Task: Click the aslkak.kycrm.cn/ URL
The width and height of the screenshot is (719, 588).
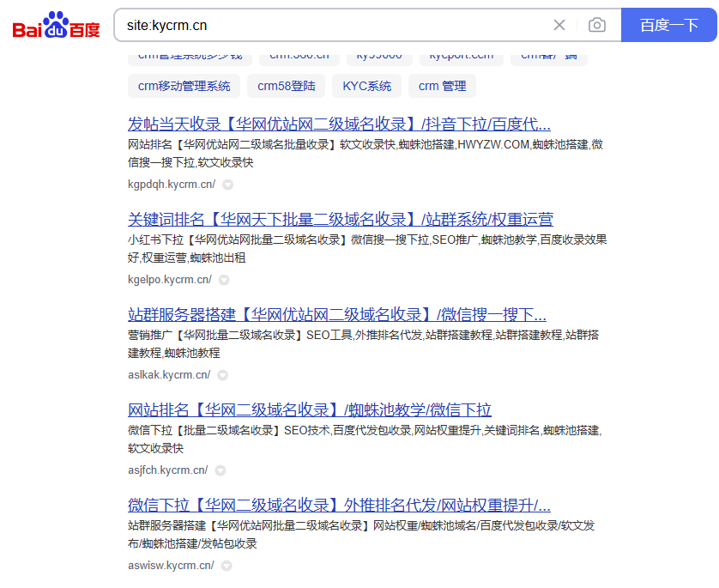Action: coord(169,375)
